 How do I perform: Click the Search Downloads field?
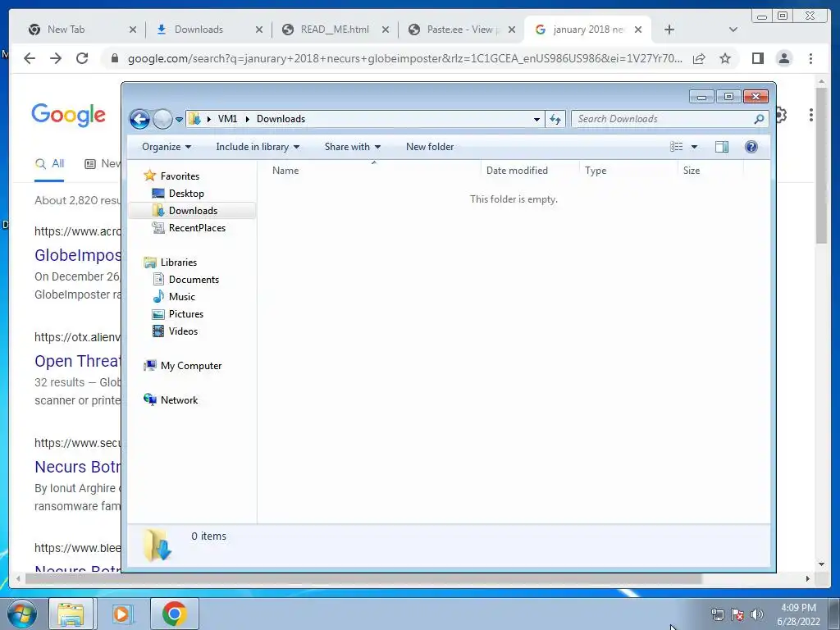click(x=669, y=119)
